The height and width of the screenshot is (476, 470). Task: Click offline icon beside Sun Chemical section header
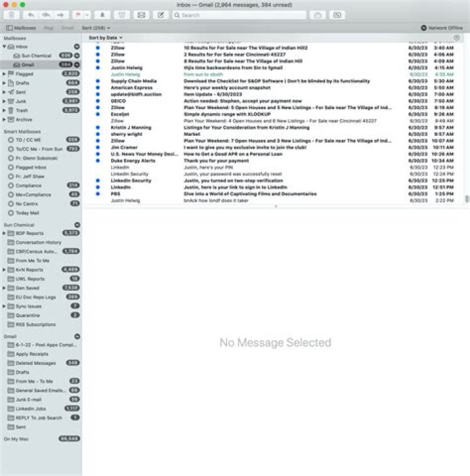point(77,225)
